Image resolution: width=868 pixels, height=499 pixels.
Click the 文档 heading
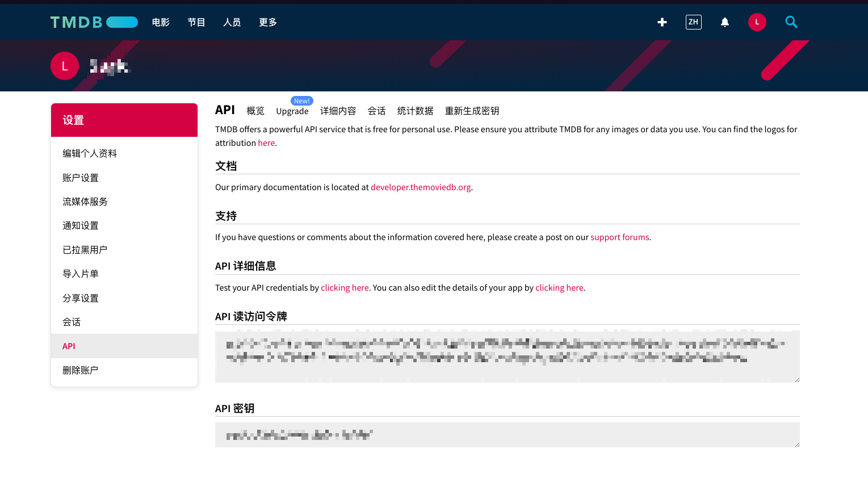pos(226,166)
